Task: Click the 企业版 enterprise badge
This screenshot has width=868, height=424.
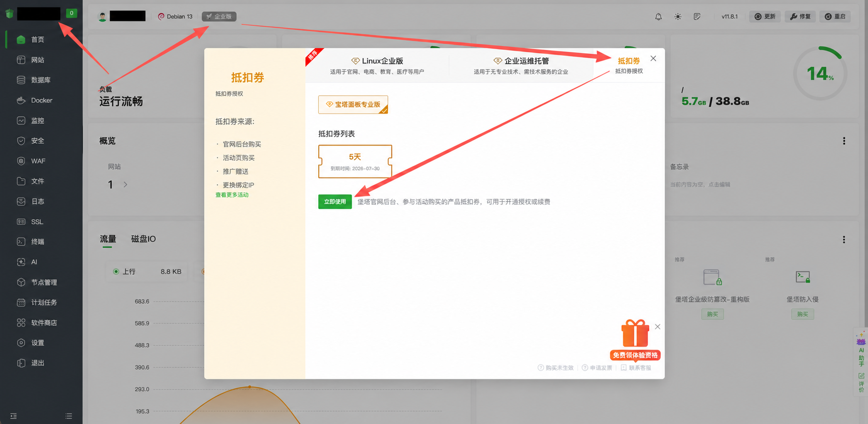Action: coord(219,16)
